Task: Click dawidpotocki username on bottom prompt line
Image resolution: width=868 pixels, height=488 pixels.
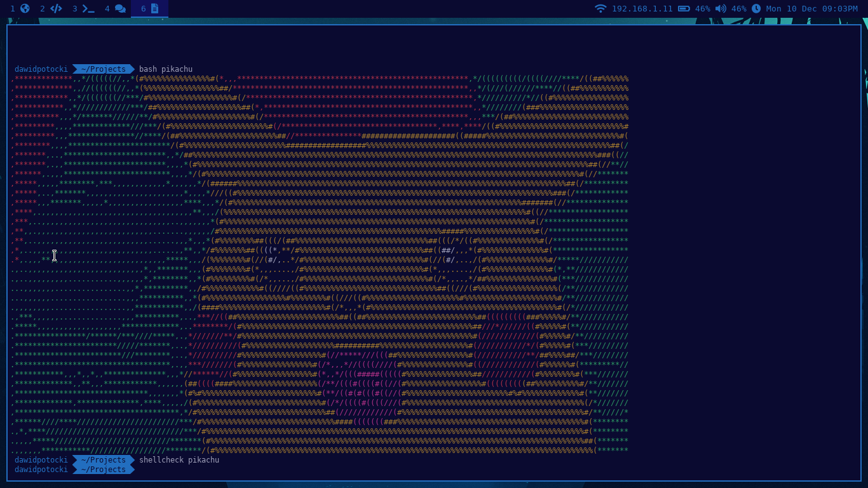Action: pyautogui.click(x=41, y=470)
